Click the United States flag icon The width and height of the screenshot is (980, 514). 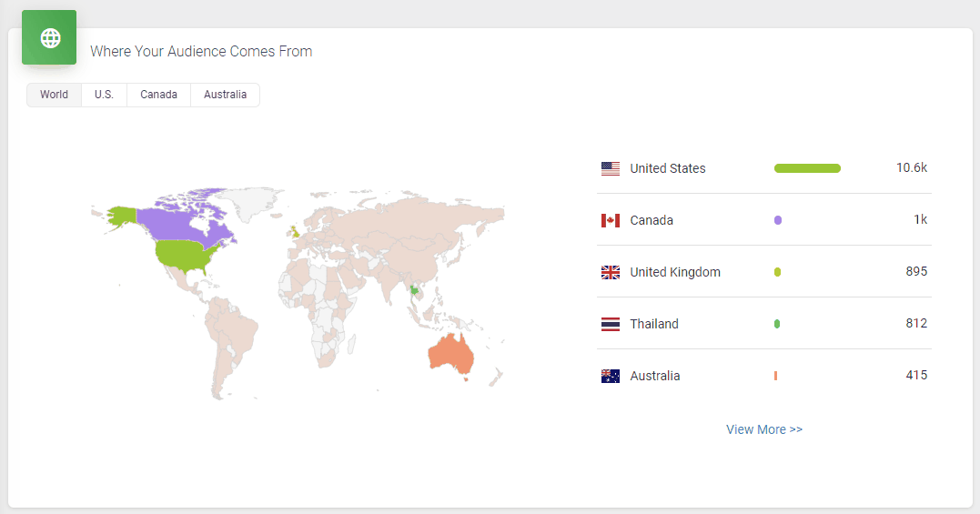click(x=610, y=168)
